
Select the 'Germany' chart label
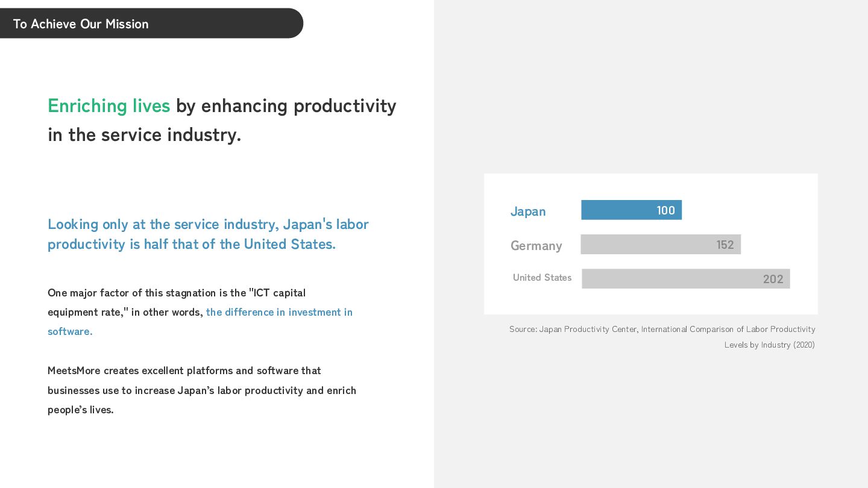coord(536,246)
